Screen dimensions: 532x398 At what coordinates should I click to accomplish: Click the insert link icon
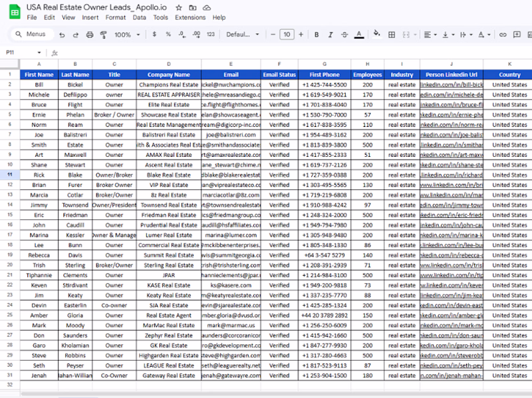click(503, 35)
